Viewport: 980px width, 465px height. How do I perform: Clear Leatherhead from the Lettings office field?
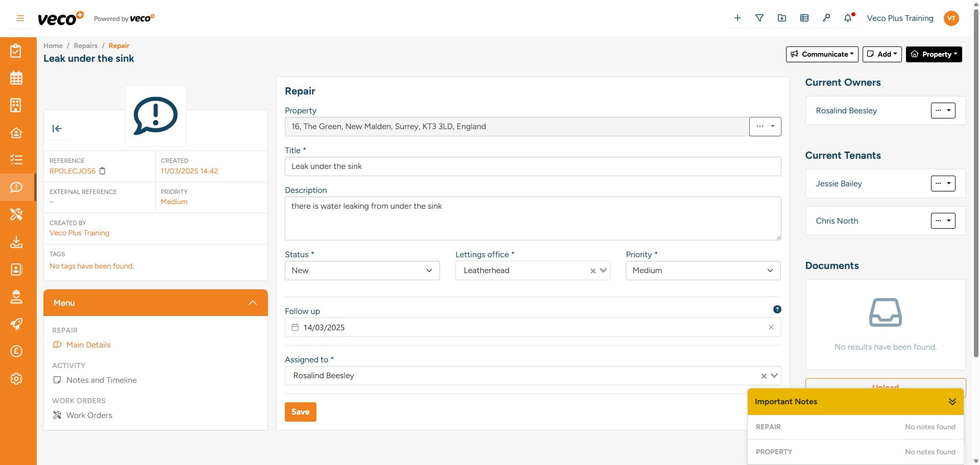[592, 271]
